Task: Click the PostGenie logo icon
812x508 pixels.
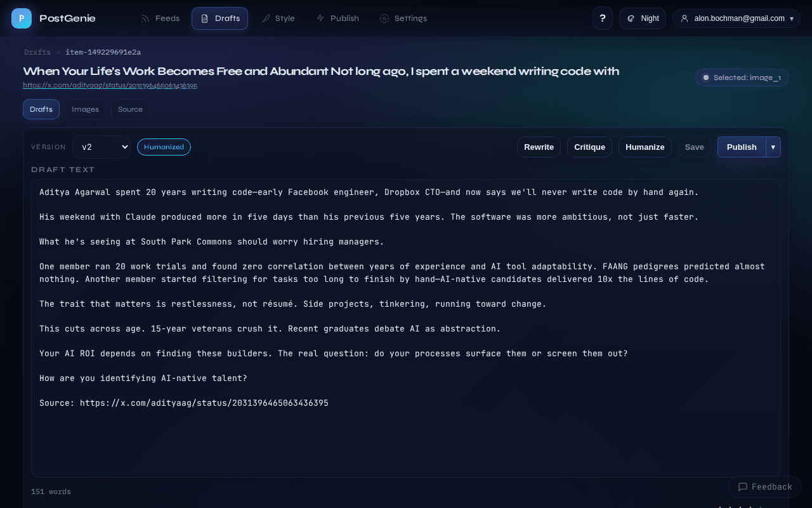Action: [x=21, y=18]
